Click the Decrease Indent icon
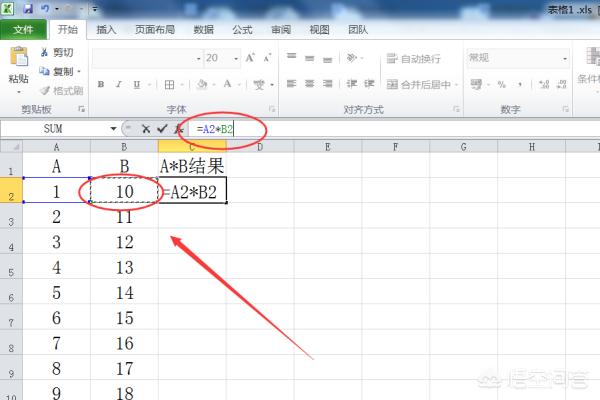 (x=352, y=83)
